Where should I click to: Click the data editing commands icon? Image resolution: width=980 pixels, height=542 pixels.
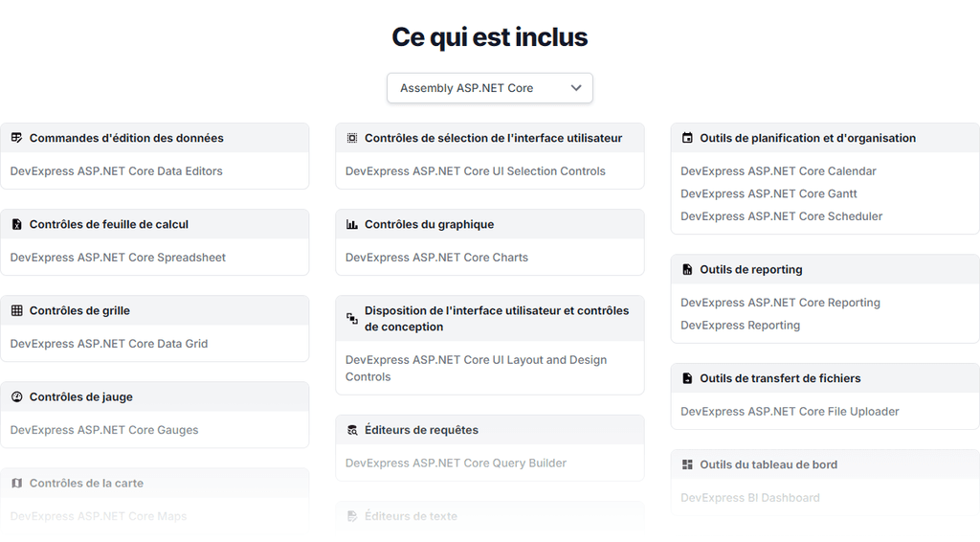pos(17,138)
